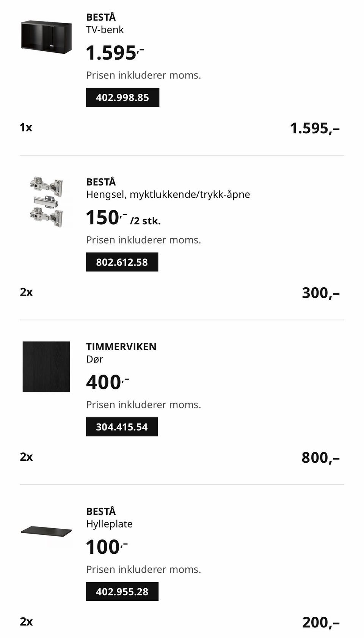Select the 2x quantity for Hylleplate
This screenshot has height=638, width=364.
point(26,622)
